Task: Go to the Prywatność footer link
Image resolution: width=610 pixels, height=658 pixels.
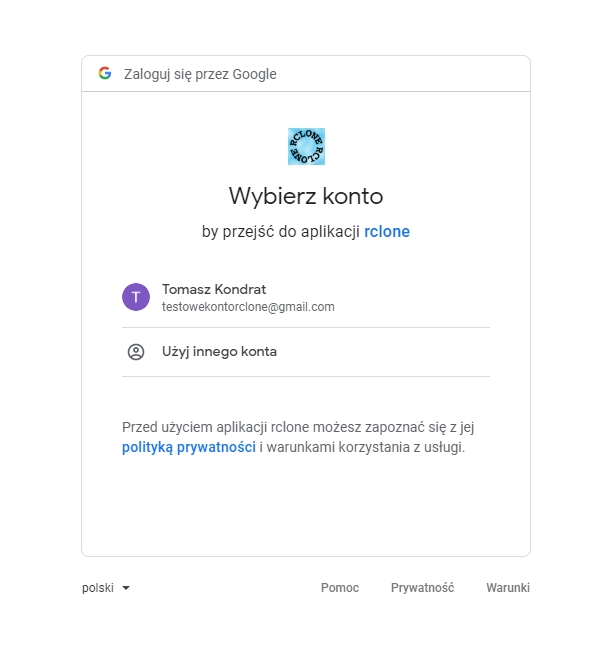Action: pos(422,588)
